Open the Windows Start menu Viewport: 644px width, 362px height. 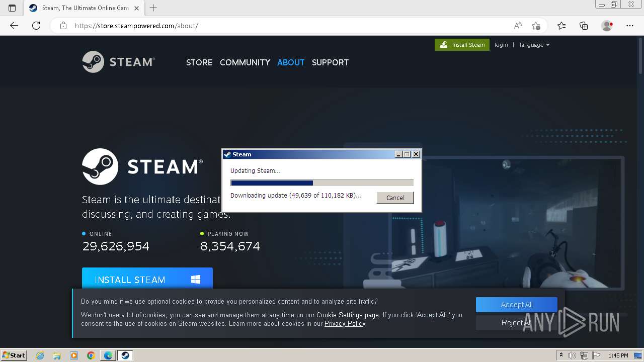pos(14,355)
